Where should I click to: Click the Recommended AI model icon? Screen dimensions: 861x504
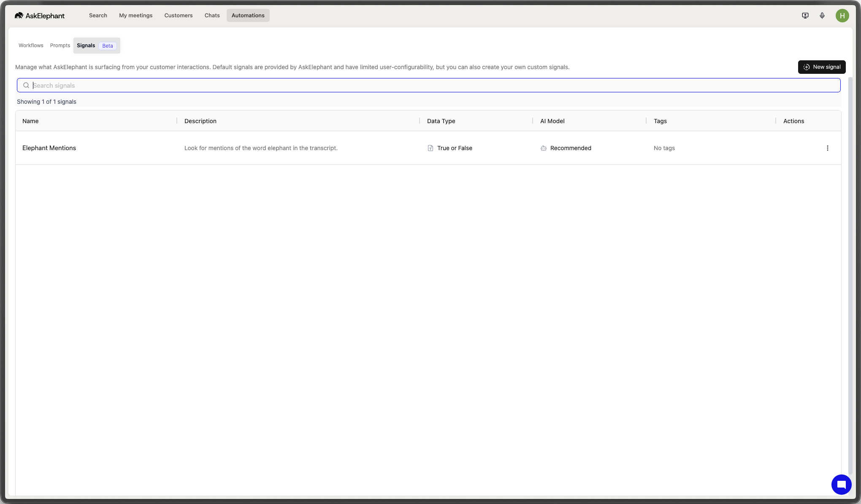click(x=543, y=148)
